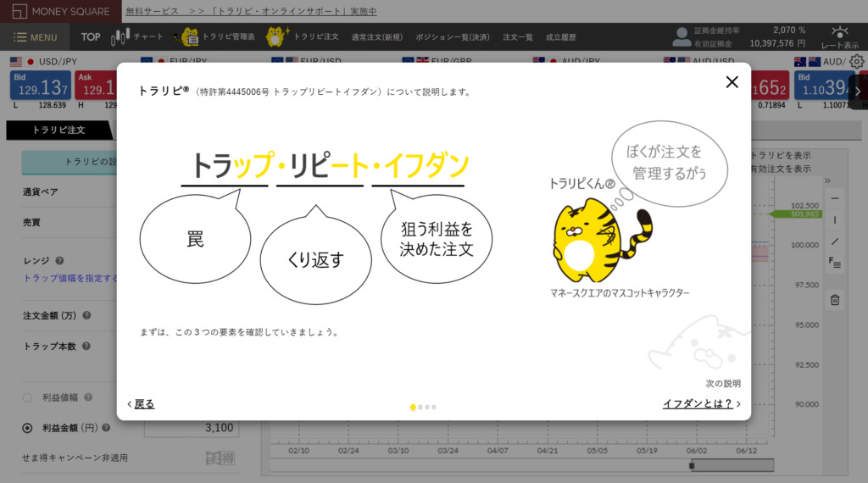This screenshot has width=868, height=483.
Task: Open トラリピ管理表 menu item
Action: (x=214, y=37)
